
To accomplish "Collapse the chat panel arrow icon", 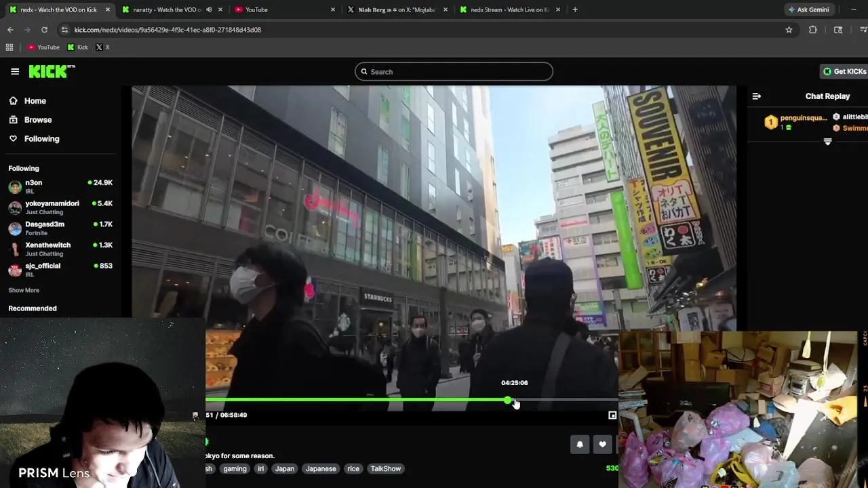I will (757, 96).
